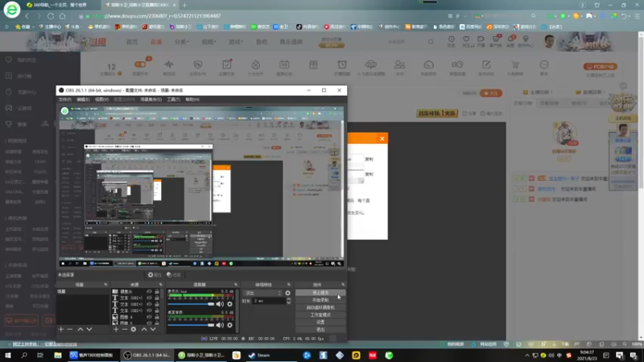Toggle visibility of 摄像头 source
This screenshot has width=644, height=362.
pos(149,292)
